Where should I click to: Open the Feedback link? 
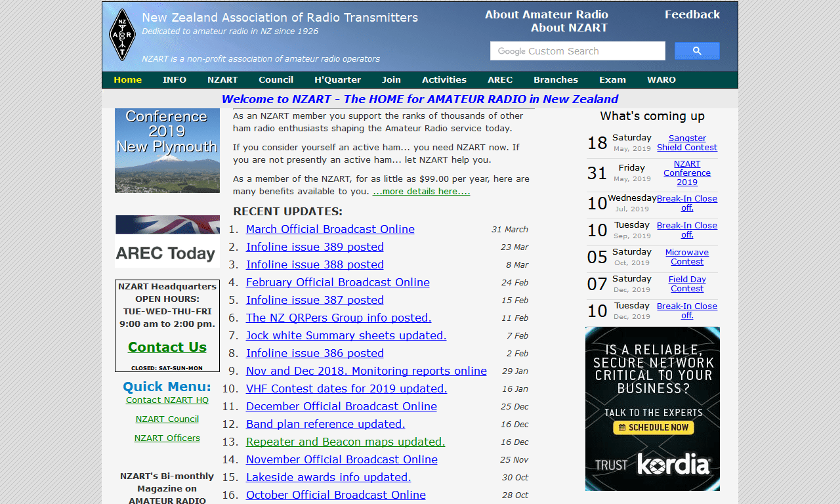(x=692, y=14)
